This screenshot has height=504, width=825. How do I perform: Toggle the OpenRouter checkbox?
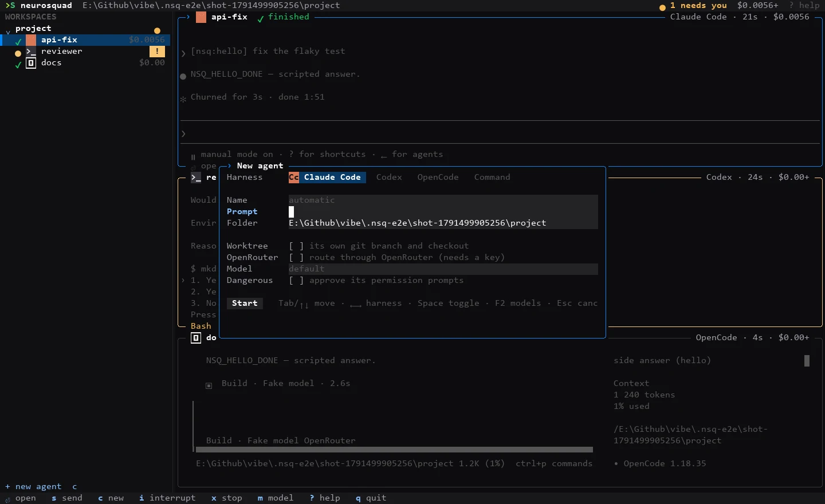pyautogui.click(x=296, y=258)
